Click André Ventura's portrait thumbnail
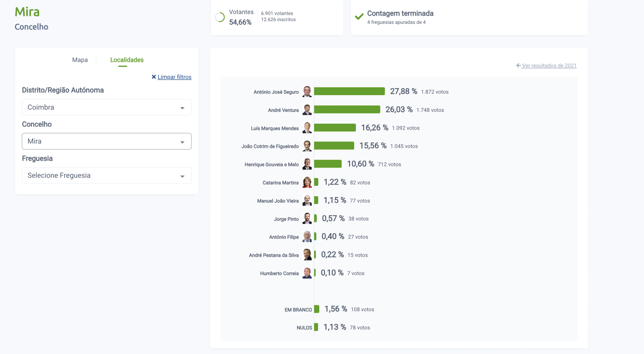 click(x=307, y=110)
